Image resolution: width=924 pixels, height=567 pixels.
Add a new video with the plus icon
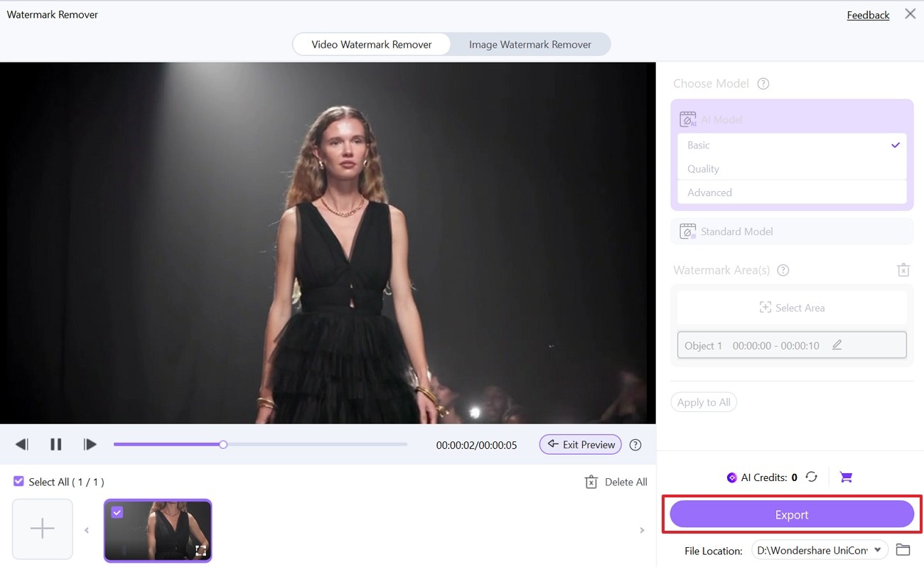tap(42, 529)
